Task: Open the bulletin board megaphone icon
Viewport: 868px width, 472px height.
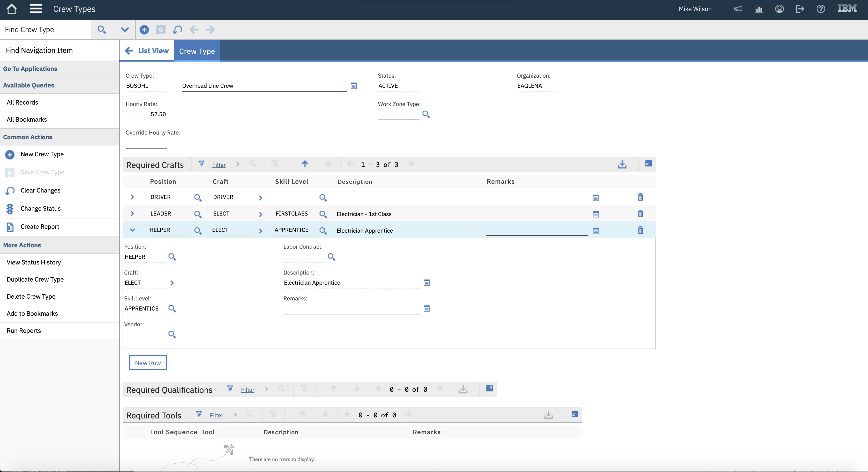Action: (738, 9)
